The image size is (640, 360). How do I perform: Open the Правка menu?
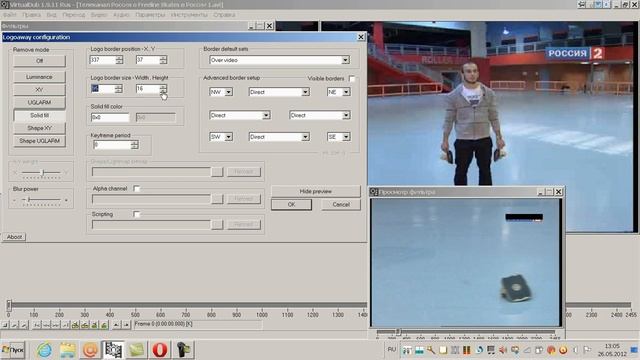(x=31, y=15)
